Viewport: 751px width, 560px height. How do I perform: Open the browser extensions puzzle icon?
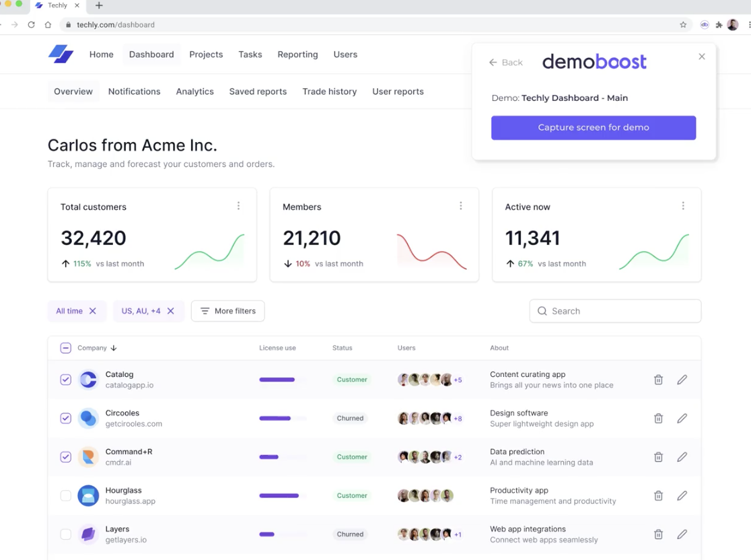click(x=719, y=25)
